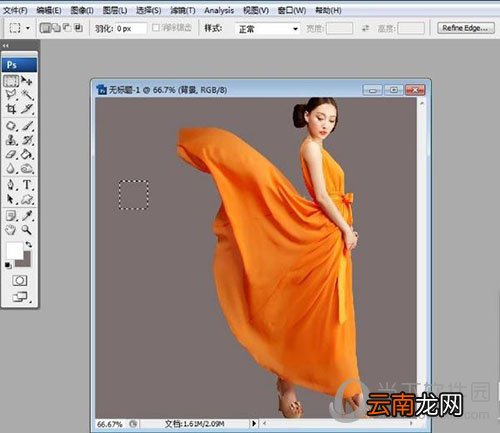Select the Type tool
Image resolution: width=500 pixels, height=433 pixels.
pos(27,185)
